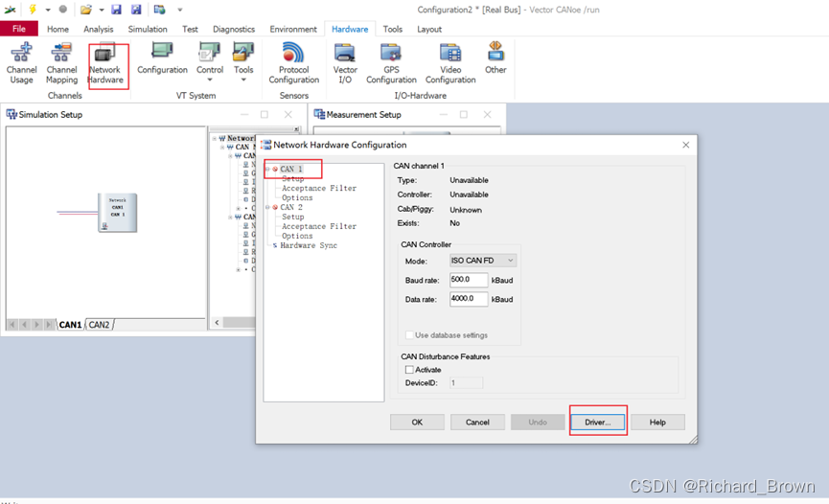
Task: Switch to the Home ribbon tab
Action: (x=58, y=29)
